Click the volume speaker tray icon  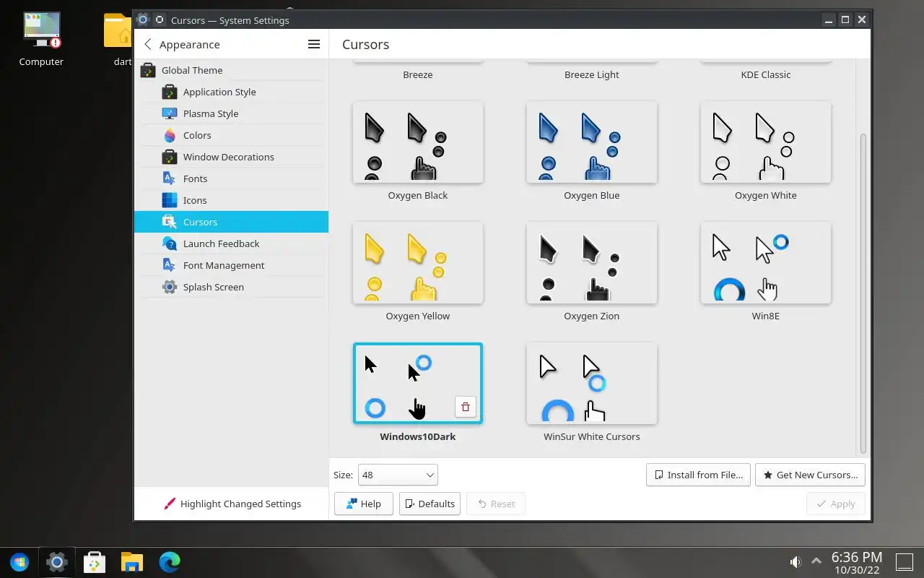point(796,562)
